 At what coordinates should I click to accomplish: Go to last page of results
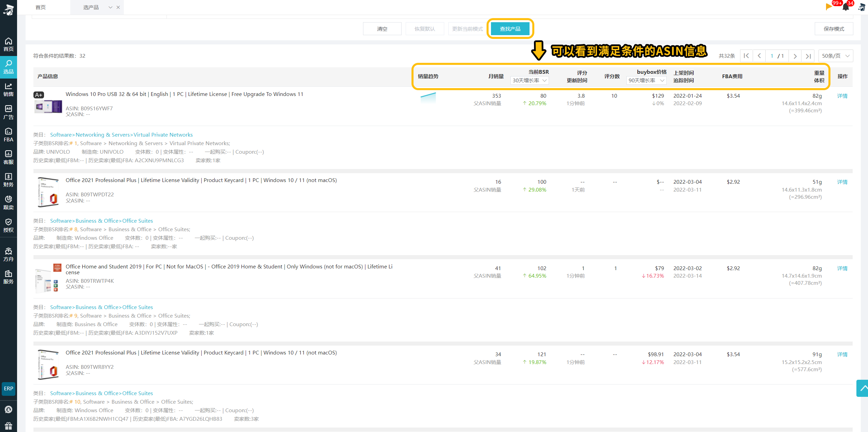808,56
